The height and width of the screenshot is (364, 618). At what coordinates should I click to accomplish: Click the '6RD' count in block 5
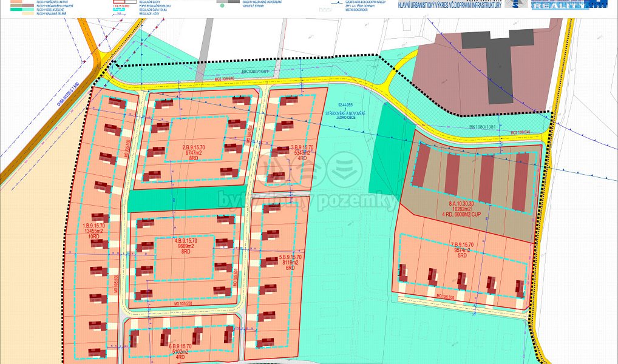[x=290, y=268]
